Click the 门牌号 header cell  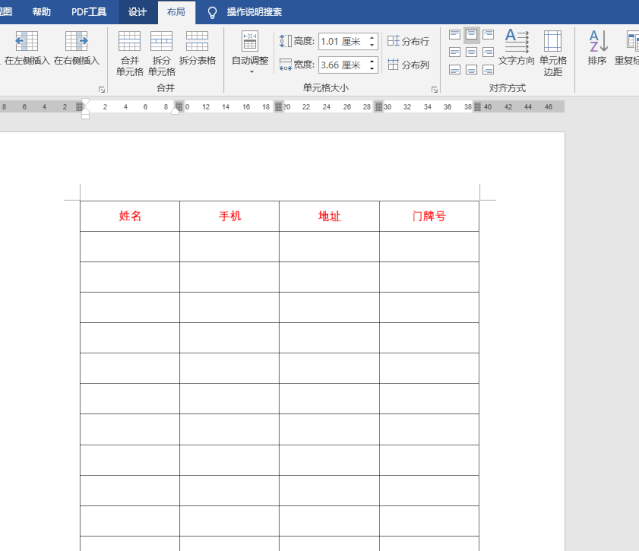point(429,216)
